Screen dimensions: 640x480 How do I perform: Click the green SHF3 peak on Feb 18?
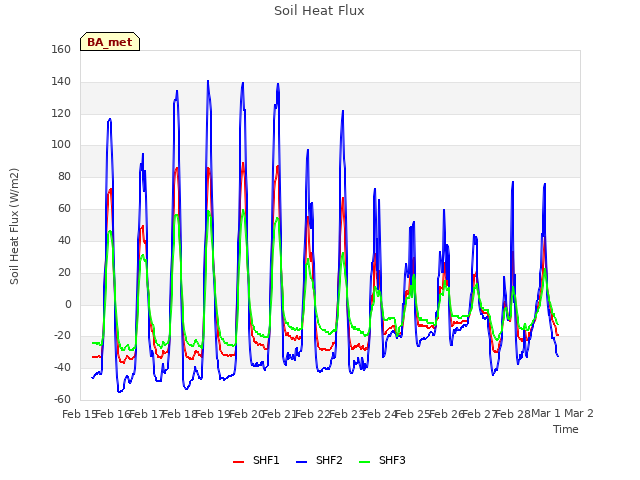pyautogui.click(x=176, y=215)
